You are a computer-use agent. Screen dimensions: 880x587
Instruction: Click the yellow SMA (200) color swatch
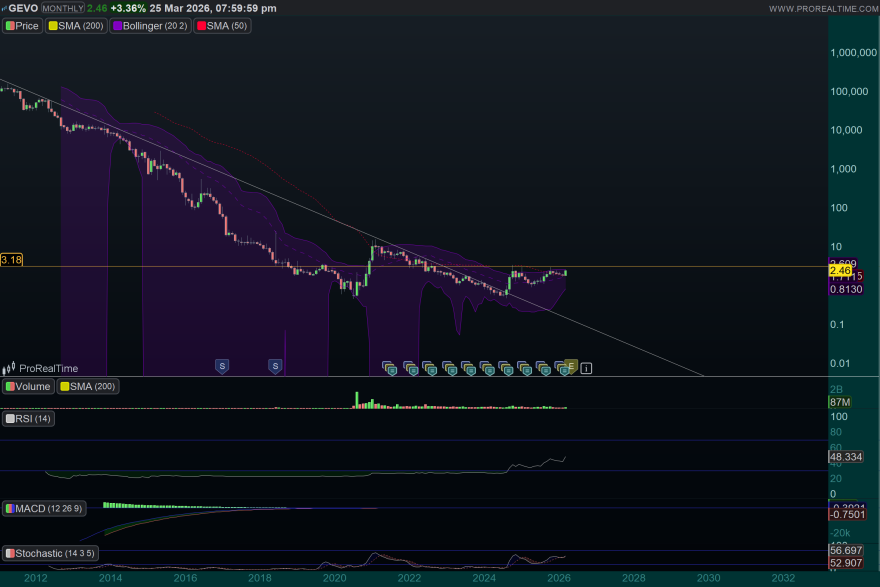point(54,26)
